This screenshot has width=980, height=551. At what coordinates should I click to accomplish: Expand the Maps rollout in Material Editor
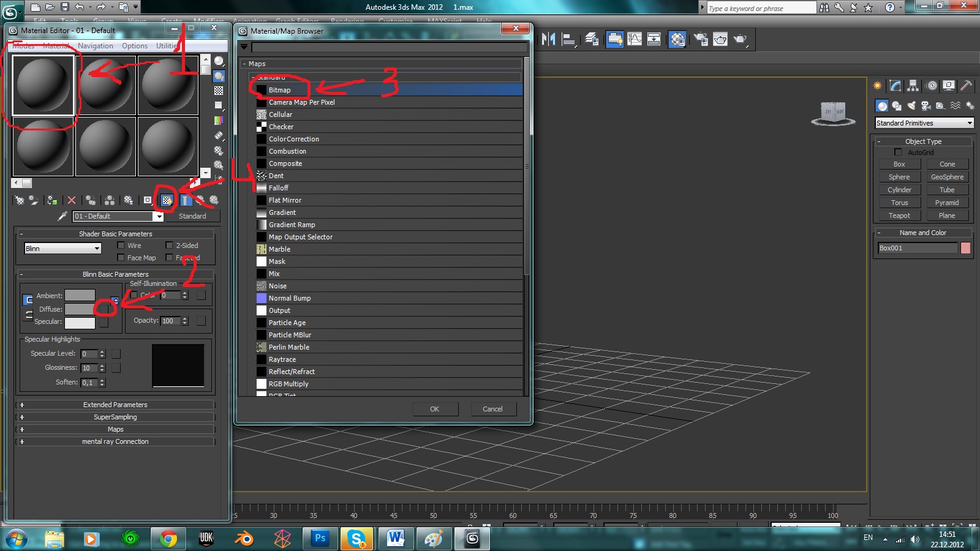point(115,429)
